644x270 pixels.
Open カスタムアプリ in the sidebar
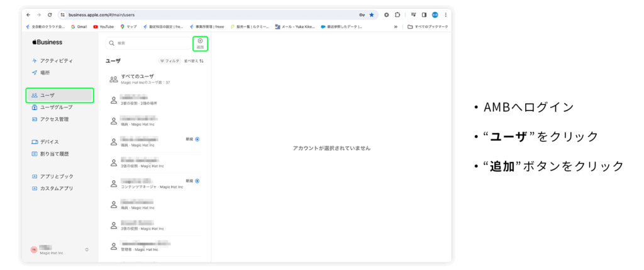[57, 188]
